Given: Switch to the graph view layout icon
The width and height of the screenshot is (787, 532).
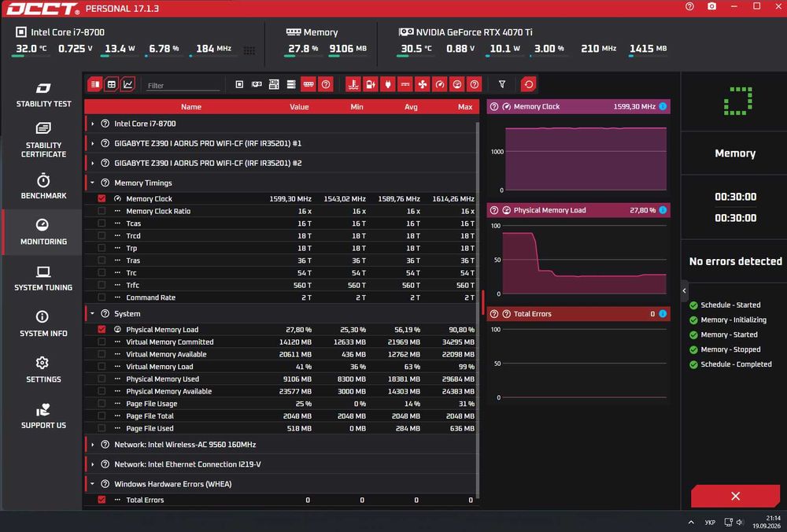Looking at the screenshot, I should click(128, 84).
